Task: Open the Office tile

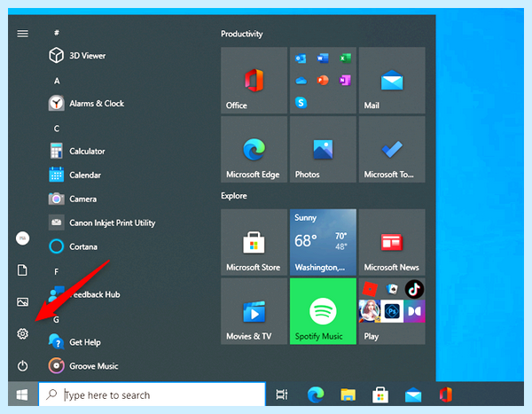Action: point(254,80)
